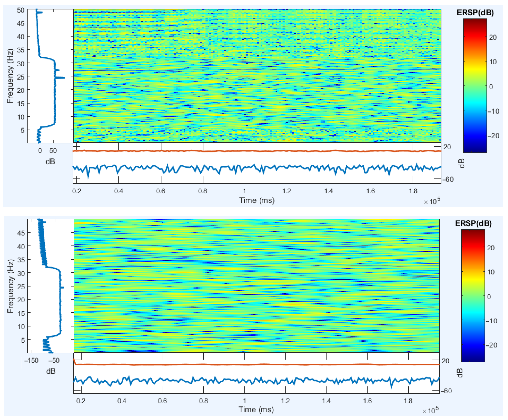Click the '-150' tick under bottom spectrum

[x=31, y=360]
